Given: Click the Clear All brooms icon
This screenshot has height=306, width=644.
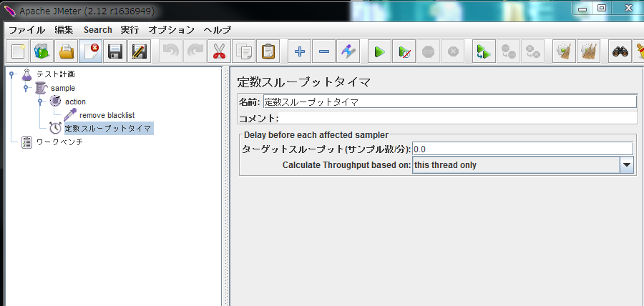Looking at the screenshot, I should (x=589, y=51).
